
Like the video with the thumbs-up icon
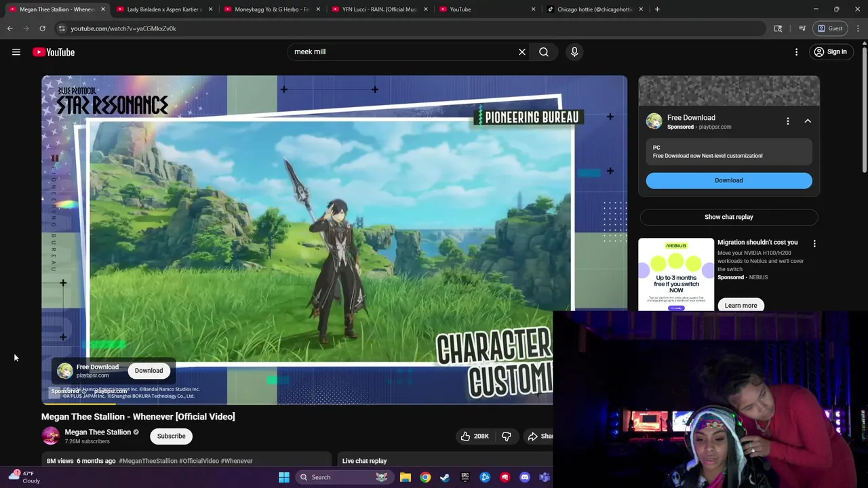(474, 436)
